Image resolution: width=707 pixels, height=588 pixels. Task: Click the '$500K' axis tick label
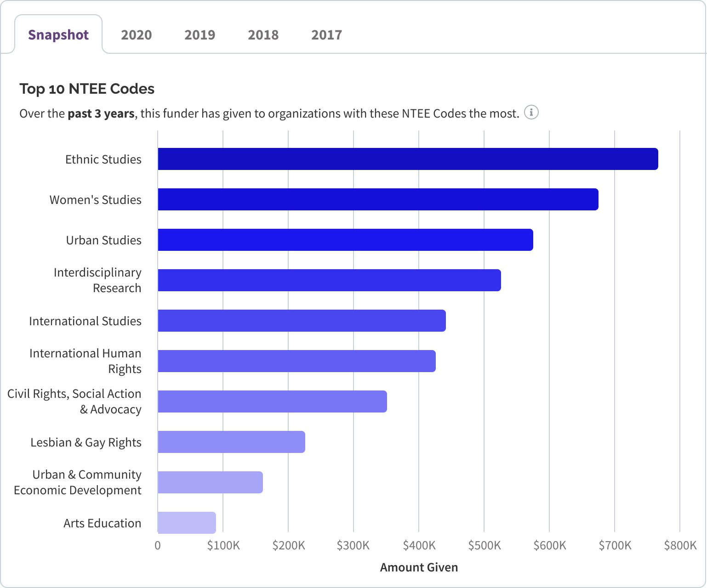pos(485,545)
